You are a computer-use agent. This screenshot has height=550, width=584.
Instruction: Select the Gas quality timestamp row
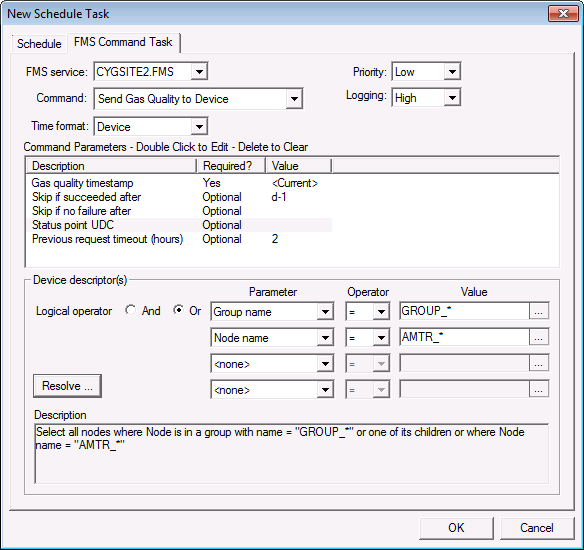point(179,183)
